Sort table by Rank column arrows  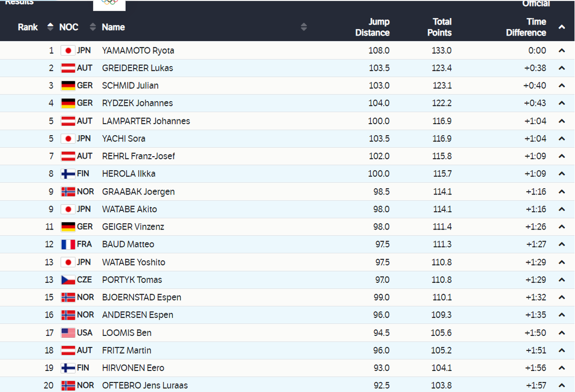click(50, 27)
